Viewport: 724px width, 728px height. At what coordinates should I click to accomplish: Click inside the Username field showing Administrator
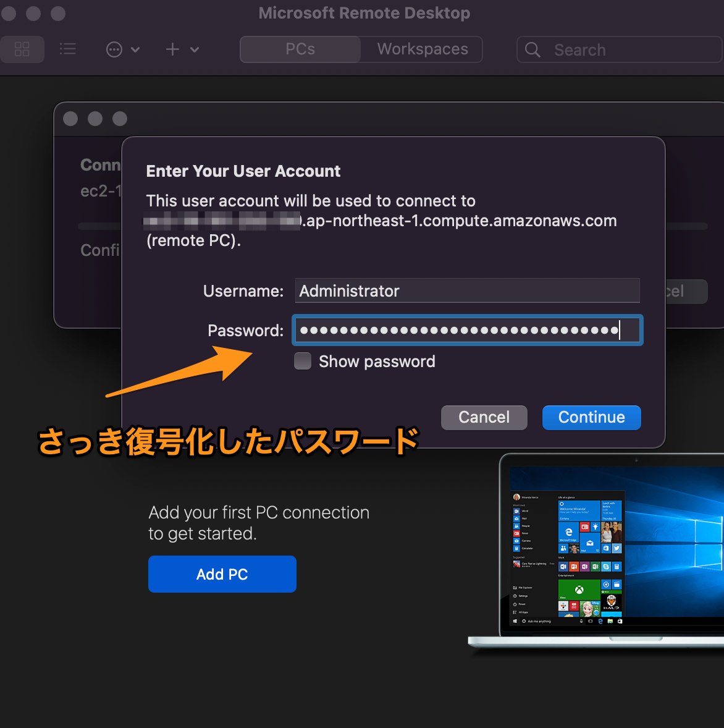(x=467, y=290)
